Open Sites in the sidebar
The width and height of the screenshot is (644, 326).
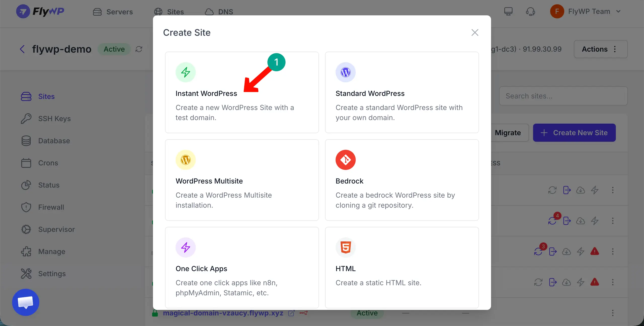pyautogui.click(x=38, y=96)
